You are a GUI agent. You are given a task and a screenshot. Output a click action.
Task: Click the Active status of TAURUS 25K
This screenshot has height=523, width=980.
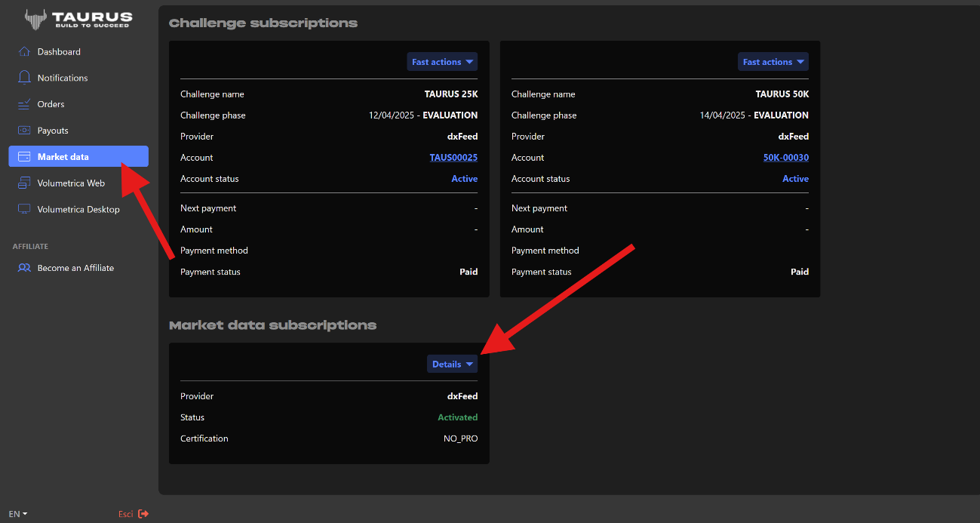(465, 179)
